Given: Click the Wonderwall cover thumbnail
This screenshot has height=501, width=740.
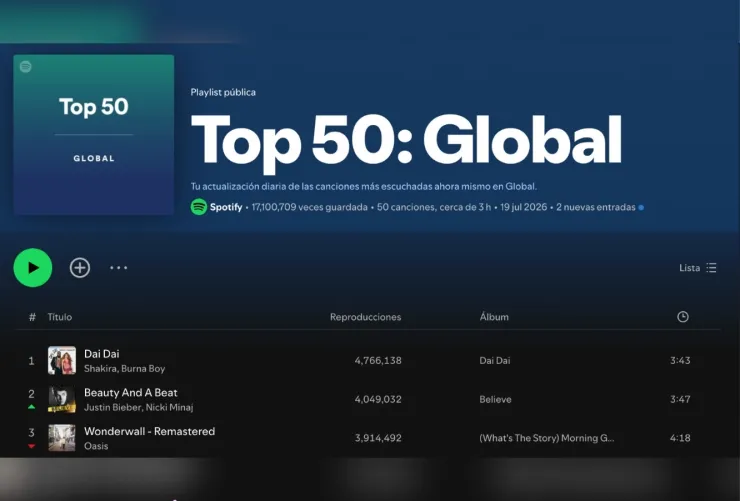Looking at the screenshot, I should (62, 438).
